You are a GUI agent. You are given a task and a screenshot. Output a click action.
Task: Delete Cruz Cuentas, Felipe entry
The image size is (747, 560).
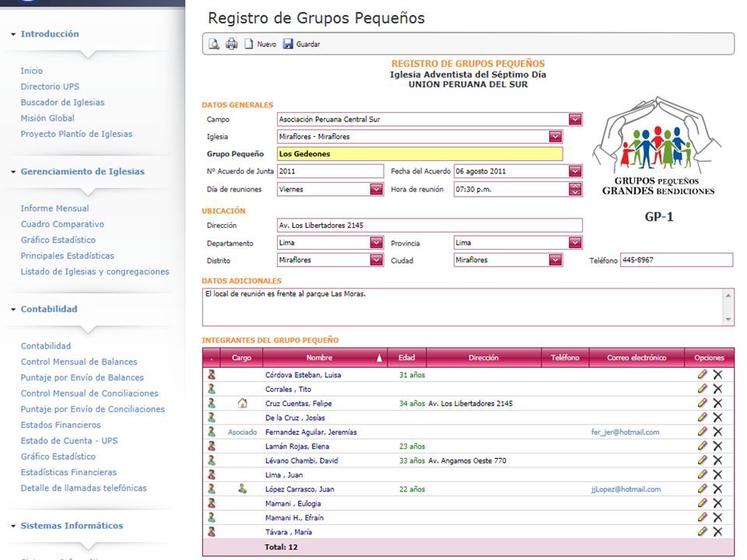717,404
